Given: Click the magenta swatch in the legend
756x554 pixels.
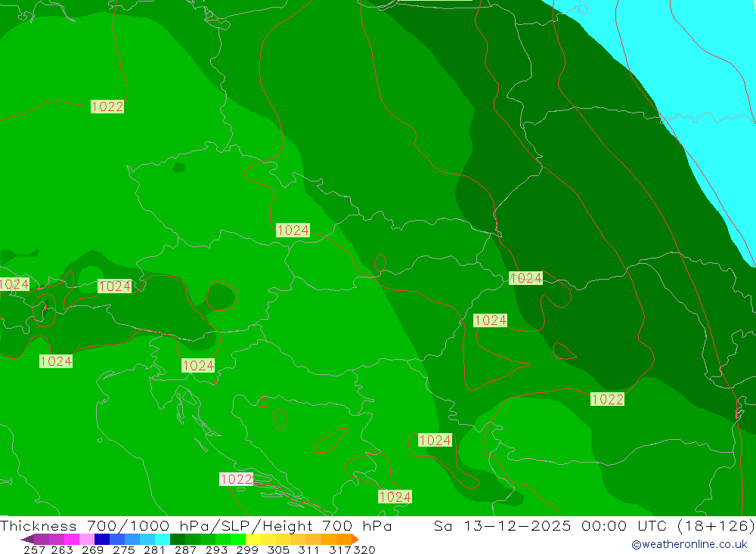Looking at the screenshot, I should (72, 539).
